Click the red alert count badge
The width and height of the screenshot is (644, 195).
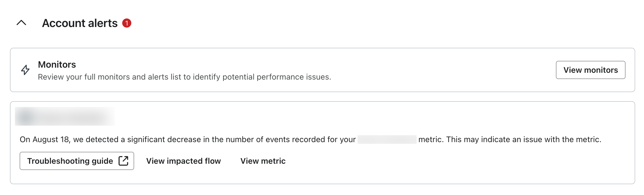pyautogui.click(x=127, y=23)
